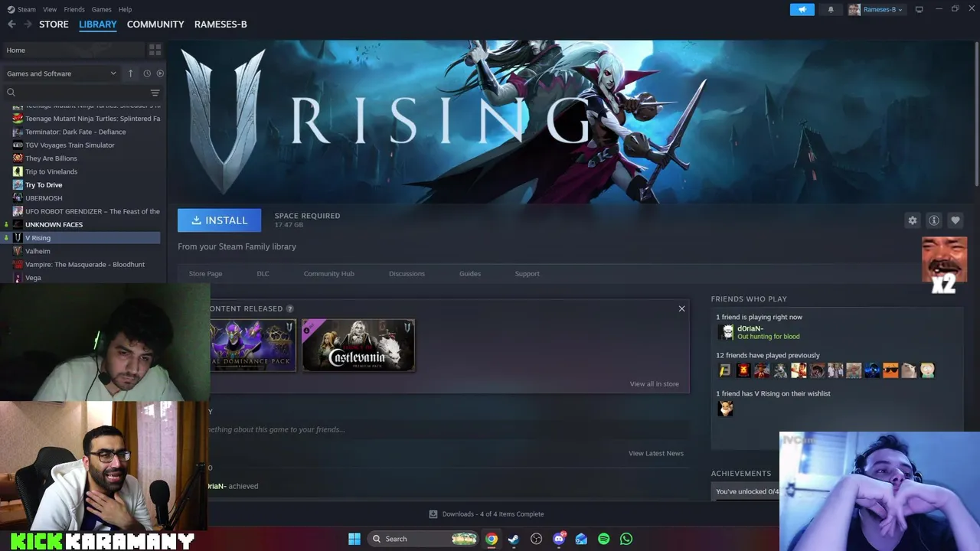Screen dimensions: 980x551
Task: Select the LIBRARY tab
Action: coord(98,24)
